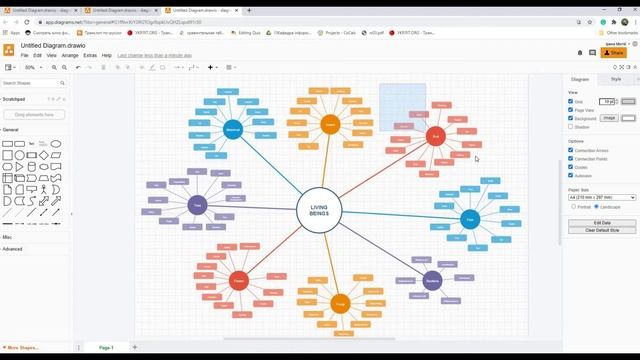Select the Page-1 tab
This screenshot has height=360, width=640.
click(107, 348)
